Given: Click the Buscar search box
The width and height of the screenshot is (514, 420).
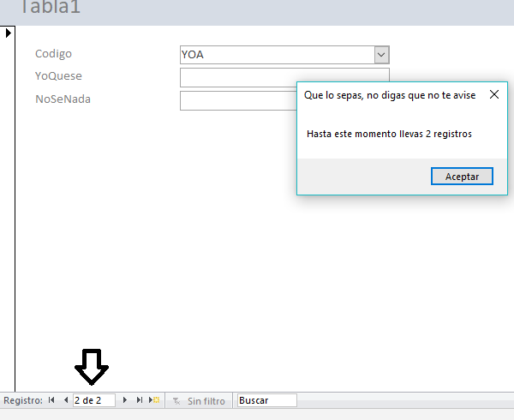Looking at the screenshot, I should pyautogui.click(x=266, y=400).
